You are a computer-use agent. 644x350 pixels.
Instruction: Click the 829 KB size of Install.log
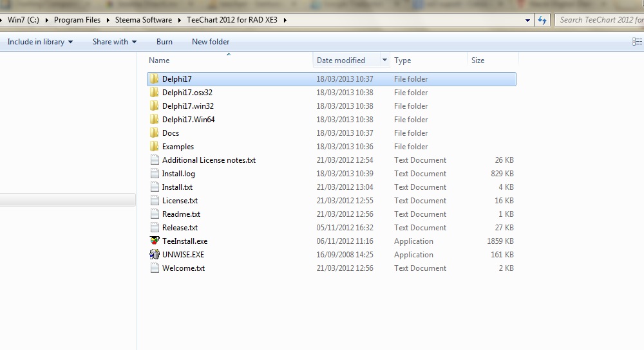click(502, 174)
